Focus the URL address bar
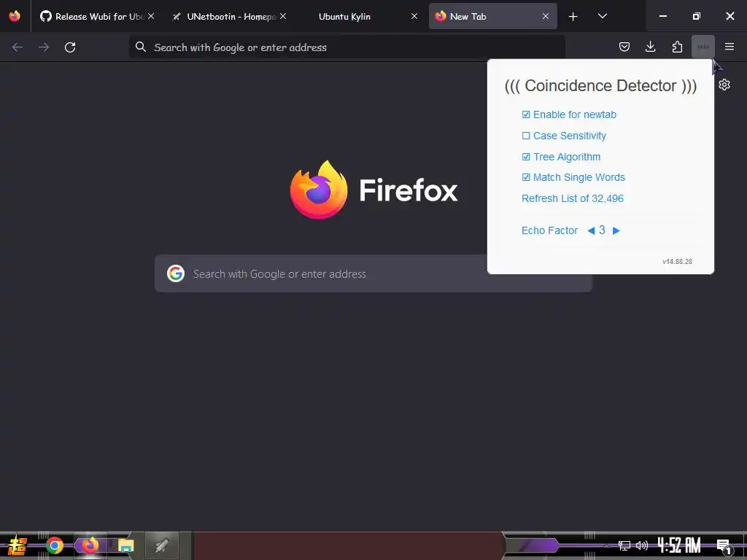747x560 pixels. (347, 47)
